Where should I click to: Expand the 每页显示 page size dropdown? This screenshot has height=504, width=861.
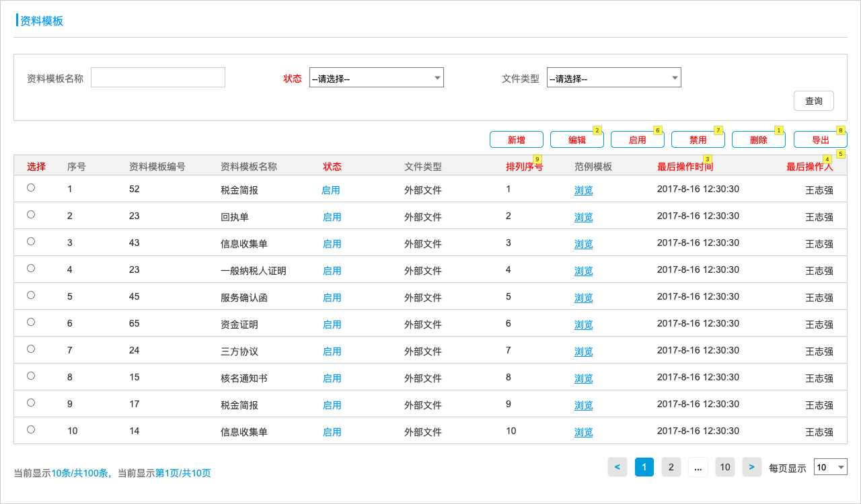click(830, 467)
